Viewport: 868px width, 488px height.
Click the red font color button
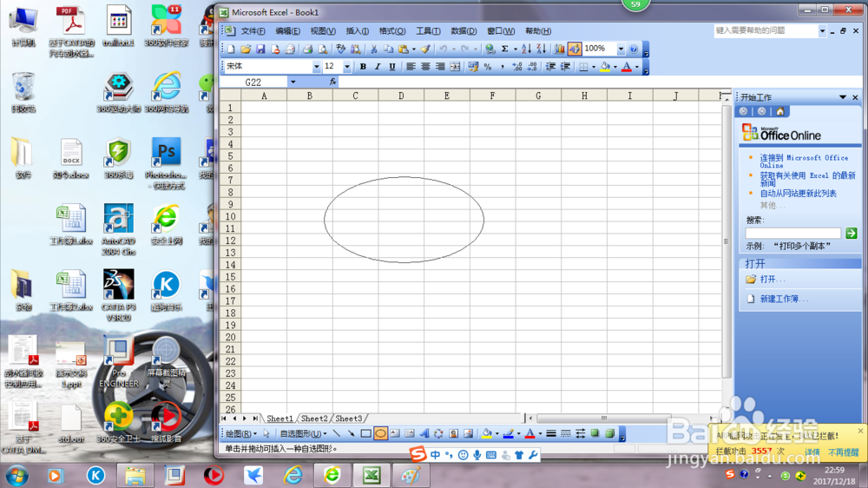pyautogui.click(x=627, y=67)
